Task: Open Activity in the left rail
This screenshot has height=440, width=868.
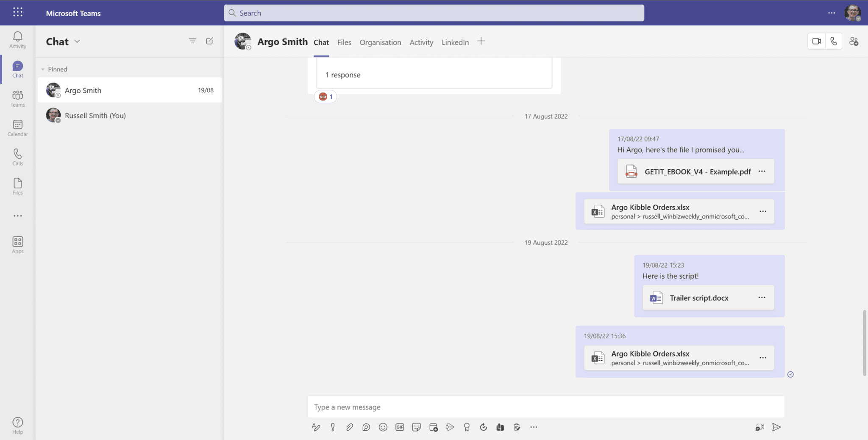Action: 18,40
